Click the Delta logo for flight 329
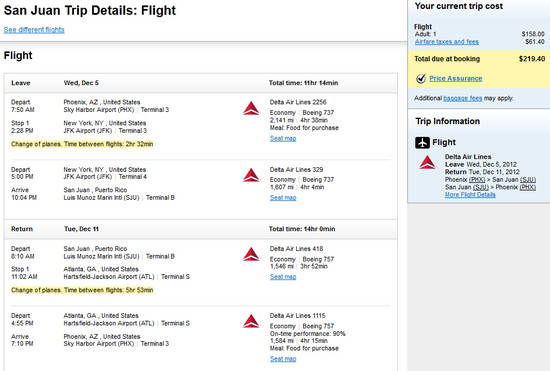Viewport: 550px width, 371px height. [x=251, y=175]
